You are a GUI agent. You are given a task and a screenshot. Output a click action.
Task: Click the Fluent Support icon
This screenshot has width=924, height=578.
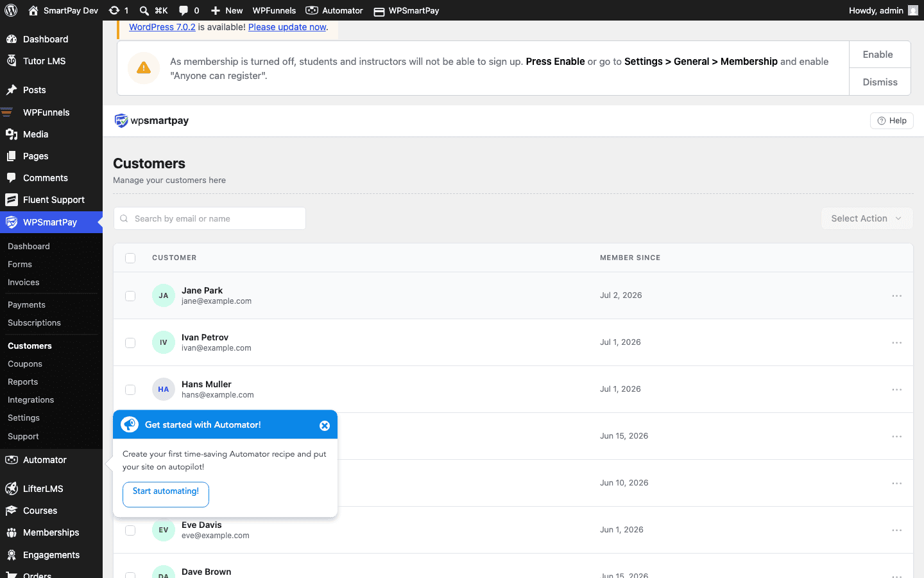(x=12, y=200)
